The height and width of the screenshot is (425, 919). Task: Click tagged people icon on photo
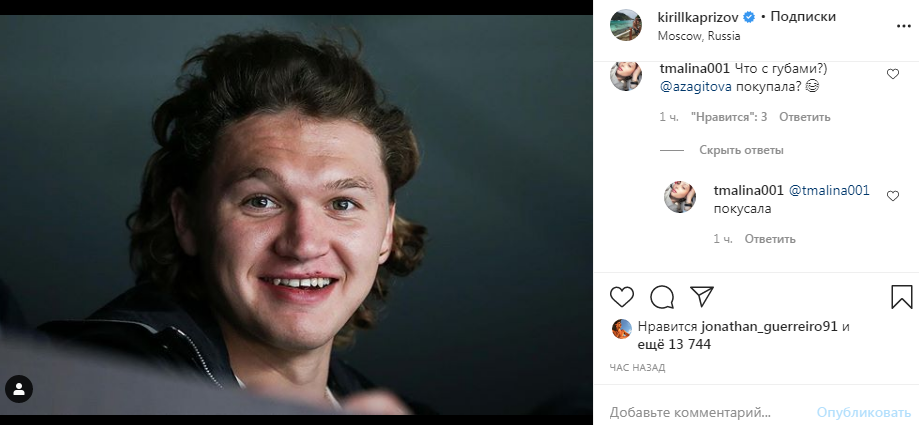[x=19, y=389]
